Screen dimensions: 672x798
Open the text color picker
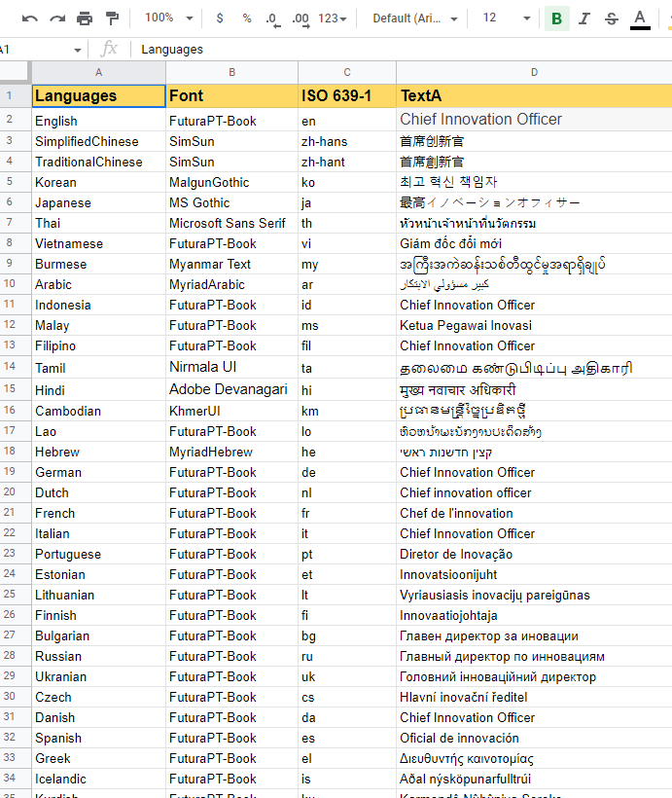[x=640, y=19]
